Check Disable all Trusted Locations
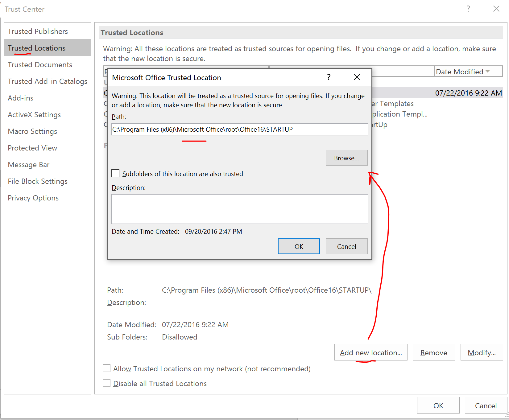 click(107, 383)
